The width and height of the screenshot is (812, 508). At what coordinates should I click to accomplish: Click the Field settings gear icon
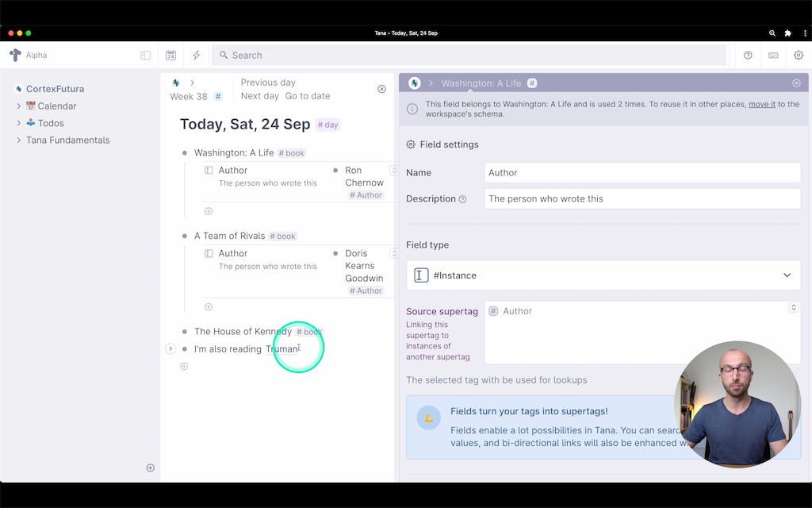411,144
